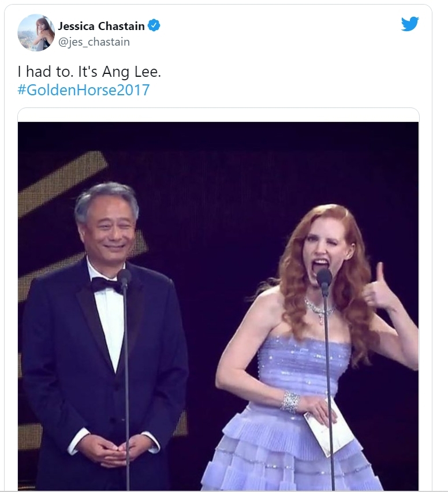The height and width of the screenshot is (492, 448).
Task: Open the profile avatar picture
Action: 36,32
